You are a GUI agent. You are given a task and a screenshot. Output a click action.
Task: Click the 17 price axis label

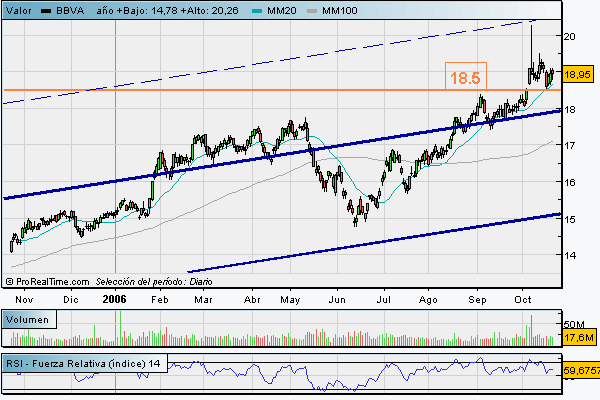pyautogui.click(x=569, y=145)
